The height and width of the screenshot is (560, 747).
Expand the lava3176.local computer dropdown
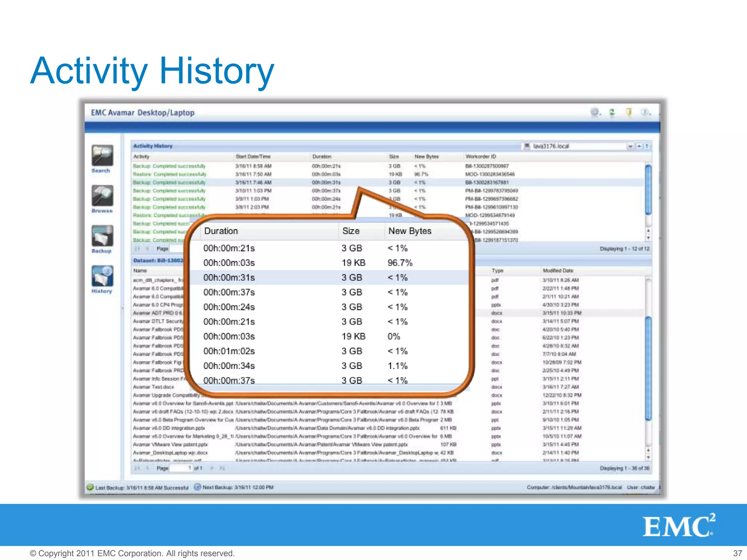tap(630, 146)
